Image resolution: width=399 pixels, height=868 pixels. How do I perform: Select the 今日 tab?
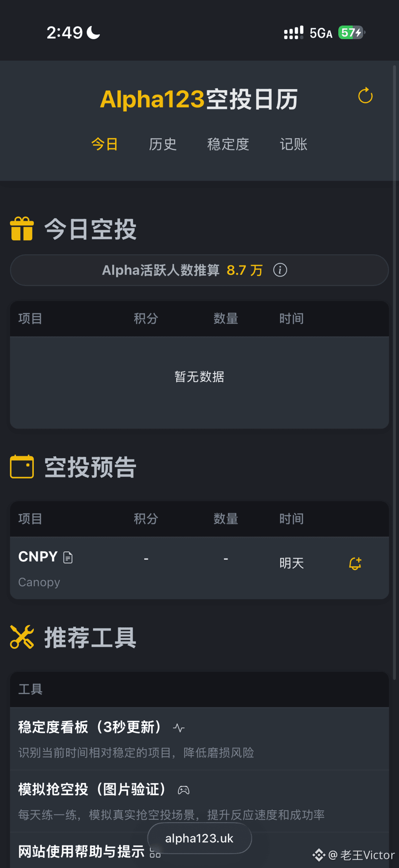(105, 144)
